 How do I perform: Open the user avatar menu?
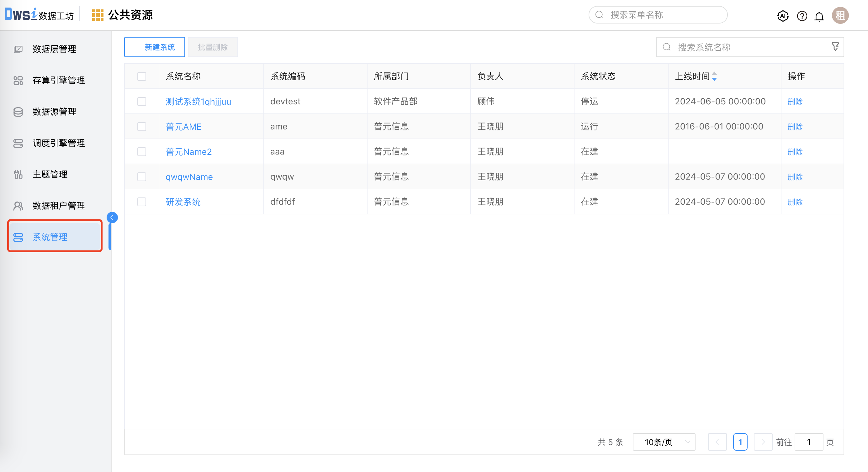tap(840, 15)
